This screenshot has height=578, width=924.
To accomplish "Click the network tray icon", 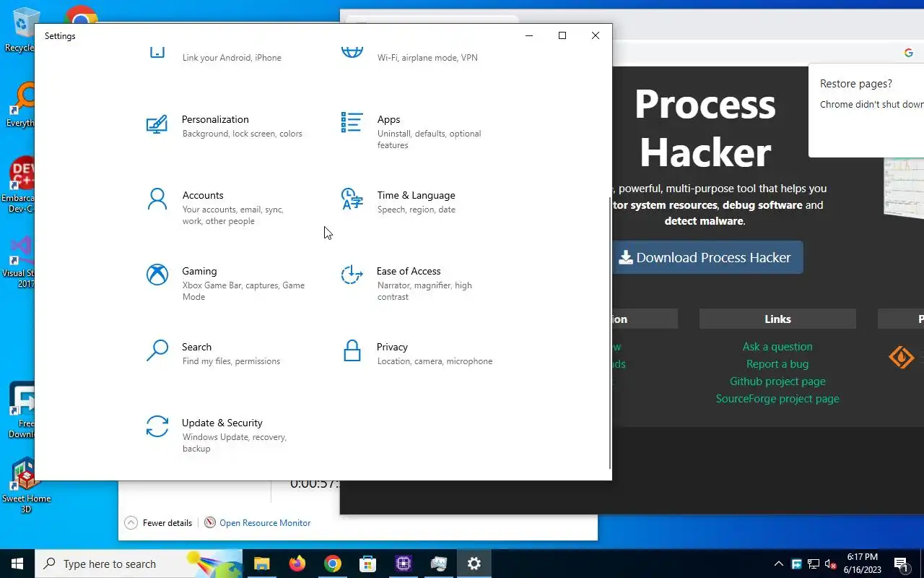I will pyautogui.click(x=814, y=564).
